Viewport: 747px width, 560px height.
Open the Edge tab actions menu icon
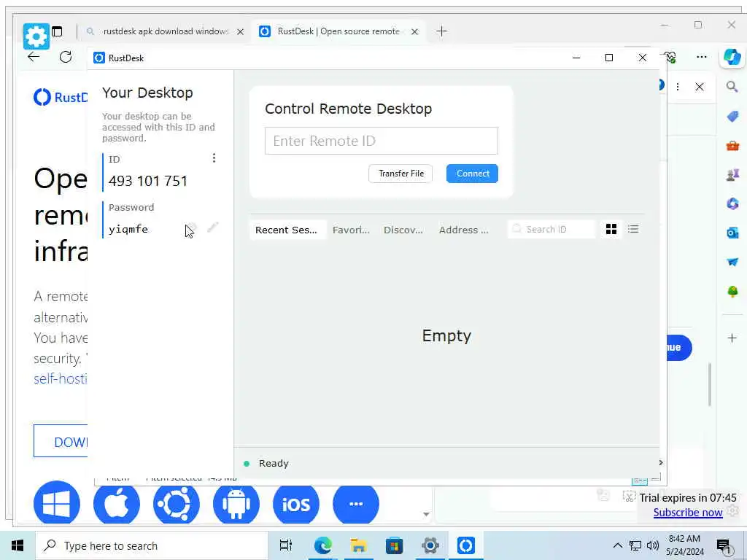(x=57, y=31)
